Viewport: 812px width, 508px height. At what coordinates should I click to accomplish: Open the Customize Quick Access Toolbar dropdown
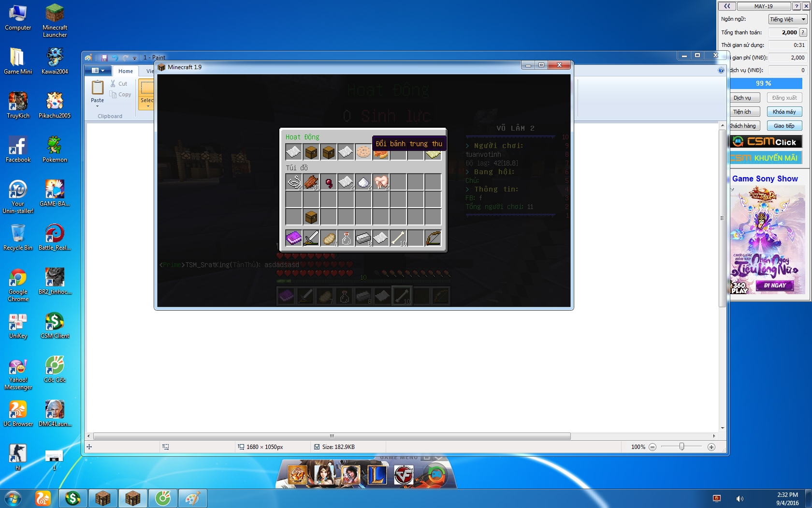(135, 58)
